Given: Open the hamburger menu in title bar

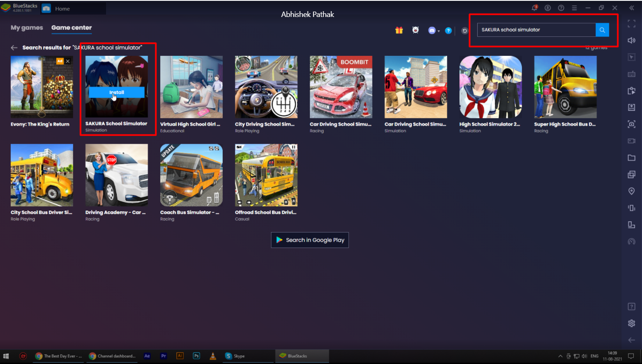Looking at the screenshot, I should point(574,8).
